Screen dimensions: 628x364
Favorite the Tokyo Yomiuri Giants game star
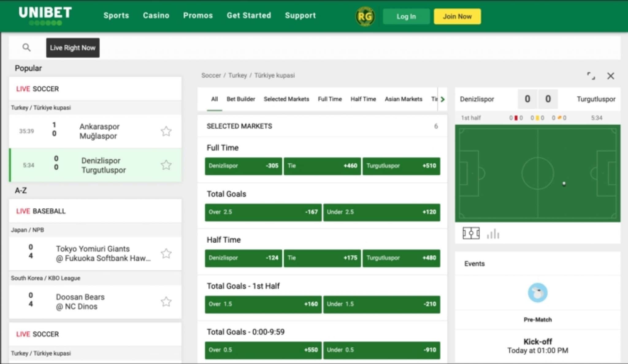click(166, 253)
